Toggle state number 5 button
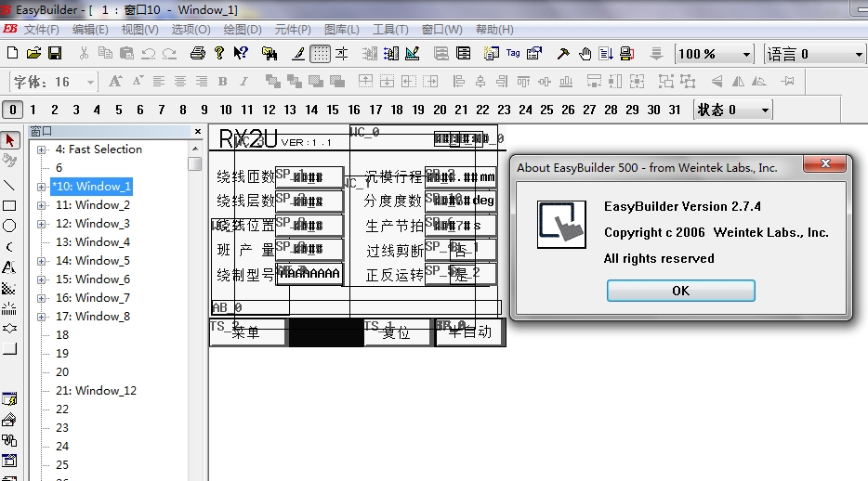 (x=119, y=110)
